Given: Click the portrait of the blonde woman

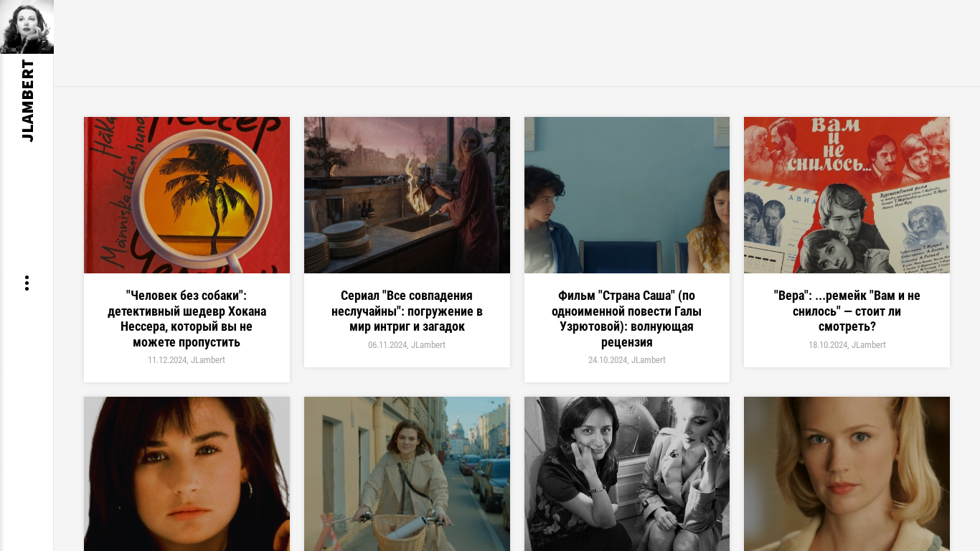Looking at the screenshot, I should pyautogui.click(x=847, y=474).
